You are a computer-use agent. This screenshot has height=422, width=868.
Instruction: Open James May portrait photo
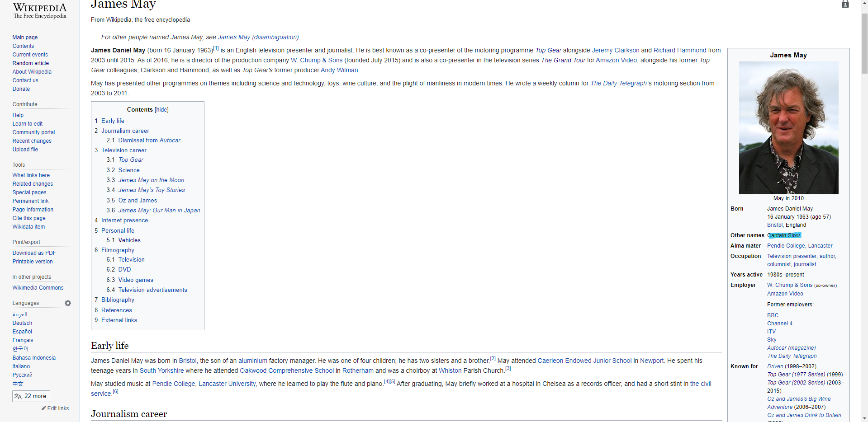pos(788,128)
